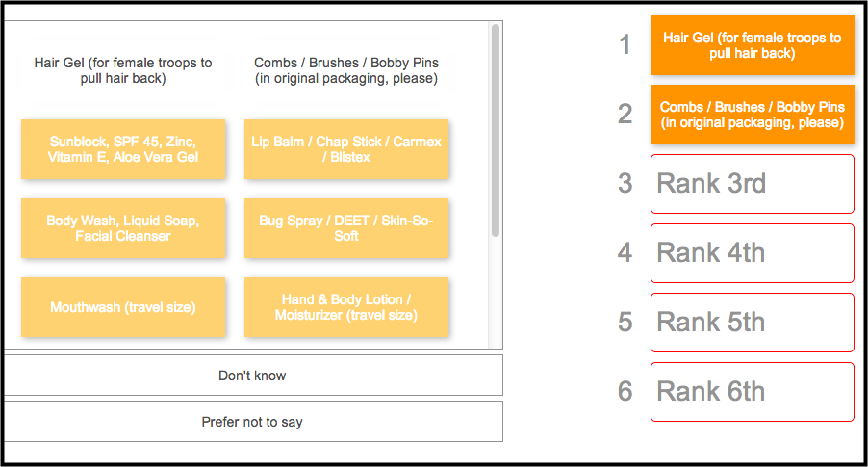Viewport: 868px width, 467px height.
Task: Choose Lip Balm / Chap Stick / Carmex option
Action: (346, 149)
